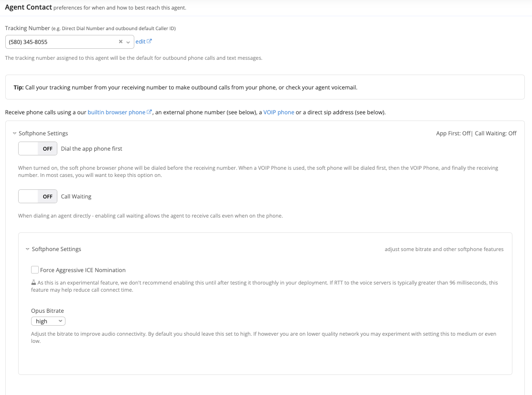Open the builtin browser phone link
The height and width of the screenshot is (395, 532).
[x=116, y=112]
